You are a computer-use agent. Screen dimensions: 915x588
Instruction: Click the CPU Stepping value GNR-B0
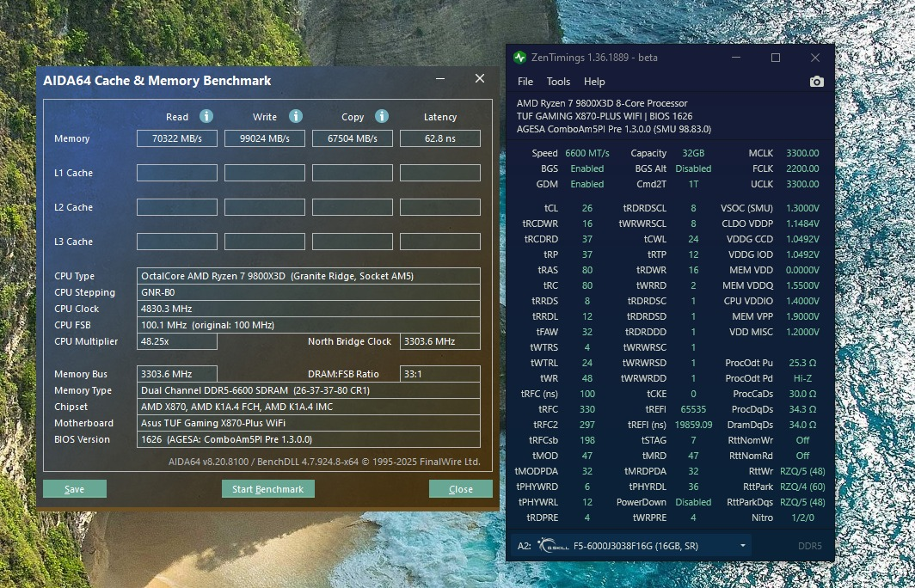click(309, 292)
